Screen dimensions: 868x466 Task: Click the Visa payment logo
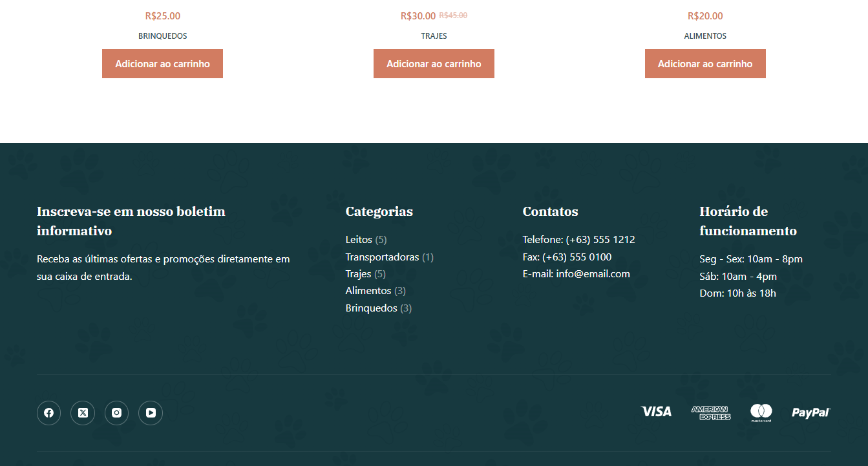point(656,412)
